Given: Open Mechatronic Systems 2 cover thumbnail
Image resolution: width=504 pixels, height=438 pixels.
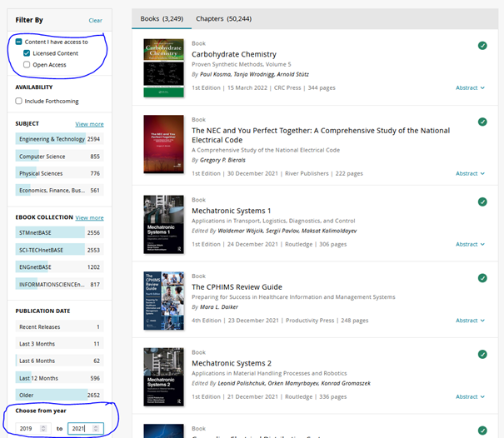Looking at the screenshot, I should (163, 376).
